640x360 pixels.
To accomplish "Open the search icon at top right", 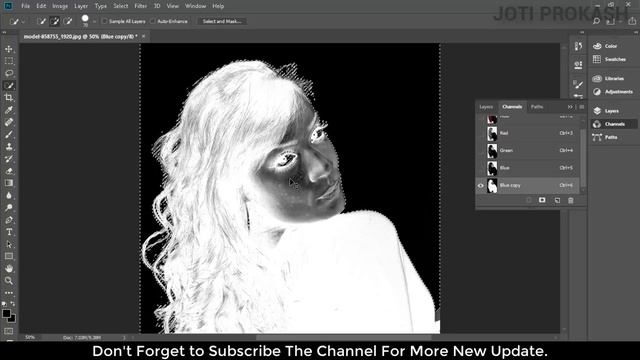I will [x=596, y=21].
